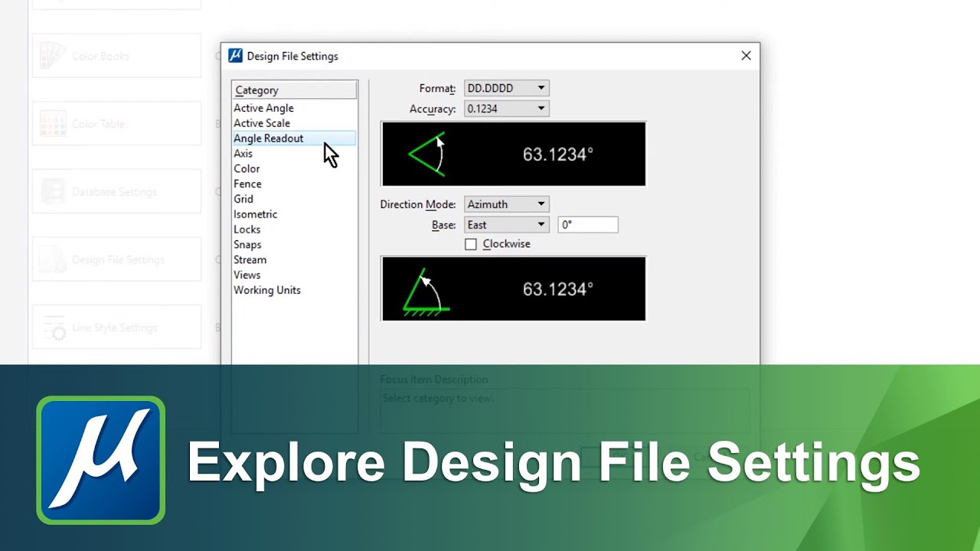Viewport: 980px width, 551px height.
Task: Select Snaps category in list
Action: coord(294,245)
